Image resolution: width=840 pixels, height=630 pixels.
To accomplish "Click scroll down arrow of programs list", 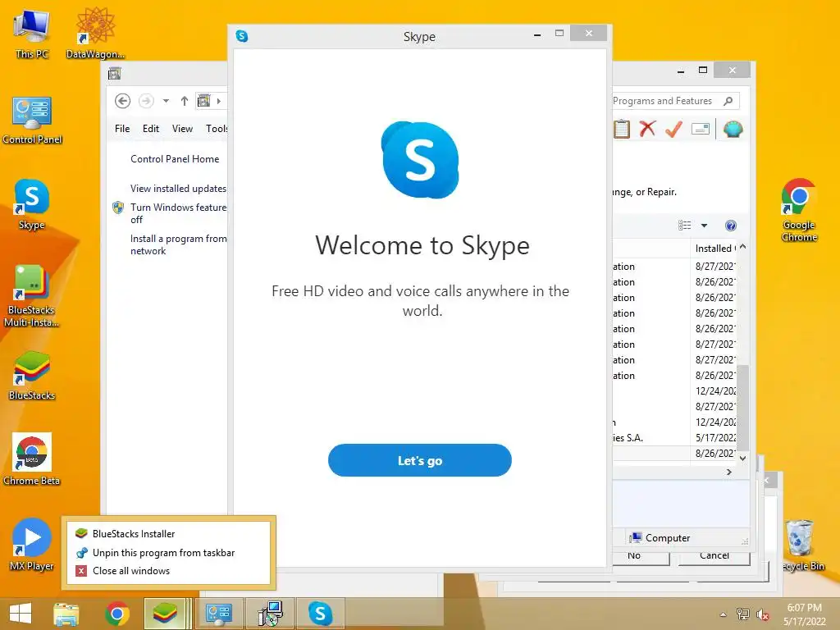I will coord(742,458).
